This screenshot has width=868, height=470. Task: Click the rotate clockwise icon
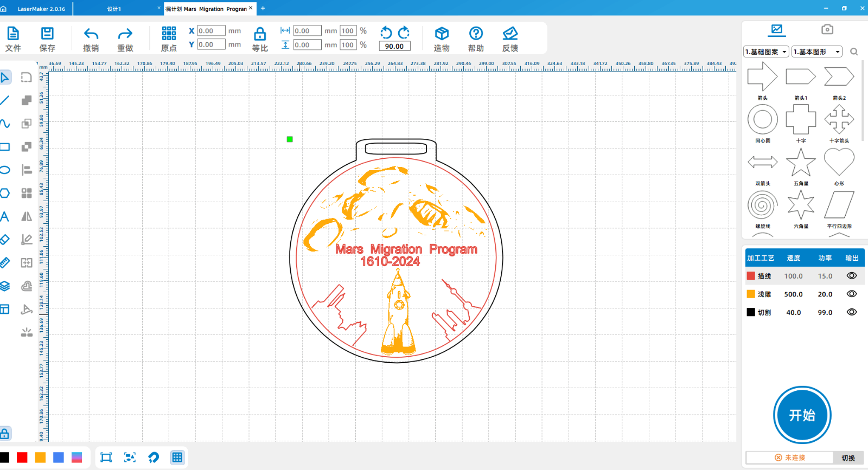coord(404,33)
